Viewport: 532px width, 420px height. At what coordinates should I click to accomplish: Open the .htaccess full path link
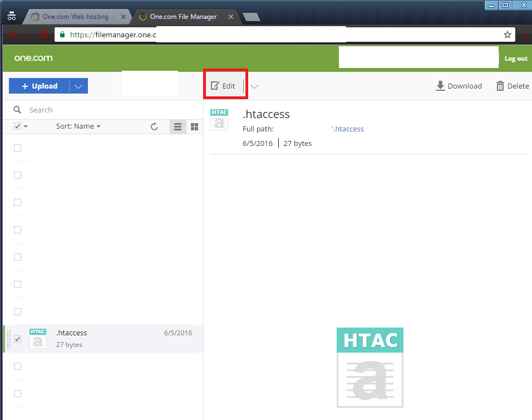point(348,129)
